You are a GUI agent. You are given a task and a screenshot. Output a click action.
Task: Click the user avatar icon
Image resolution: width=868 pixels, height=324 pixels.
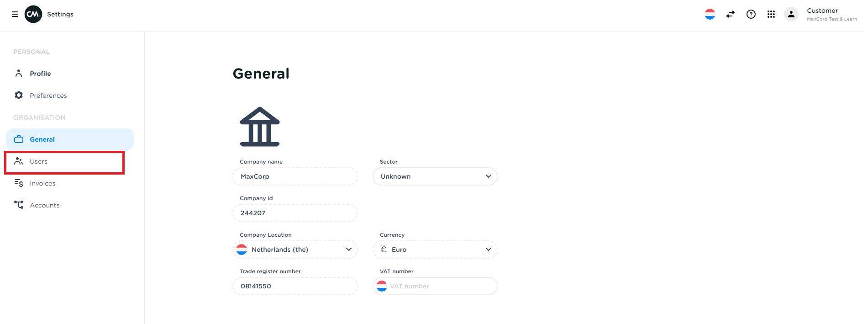coord(791,14)
